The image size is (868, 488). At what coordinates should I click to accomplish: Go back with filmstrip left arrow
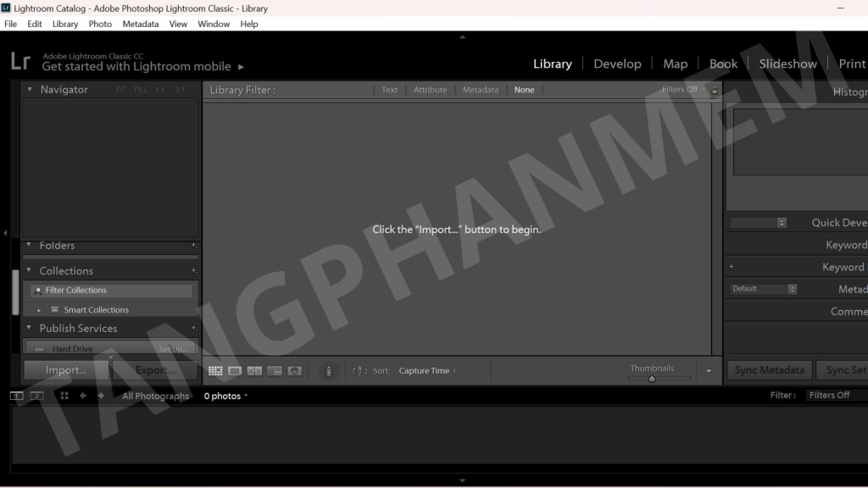tap(83, 396)
